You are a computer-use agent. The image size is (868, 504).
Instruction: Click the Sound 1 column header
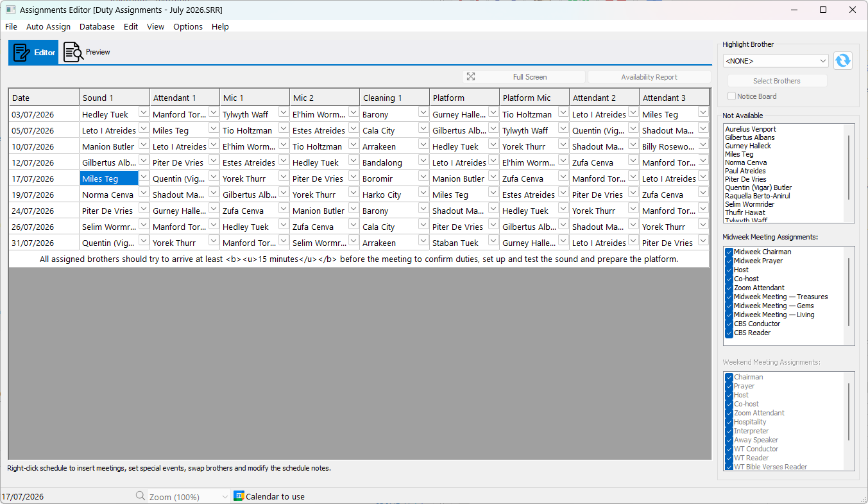click(x=114, y=98)
